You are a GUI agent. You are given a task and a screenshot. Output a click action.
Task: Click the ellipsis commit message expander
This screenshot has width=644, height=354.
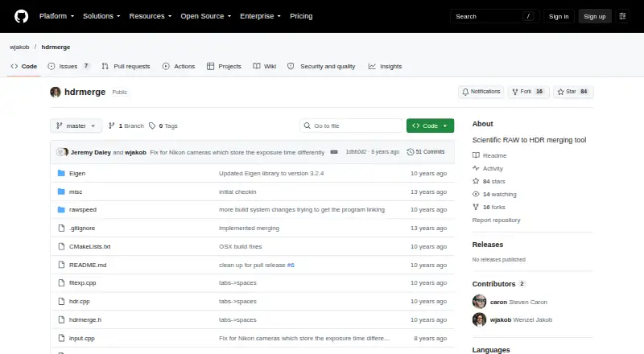click(334, 152)
